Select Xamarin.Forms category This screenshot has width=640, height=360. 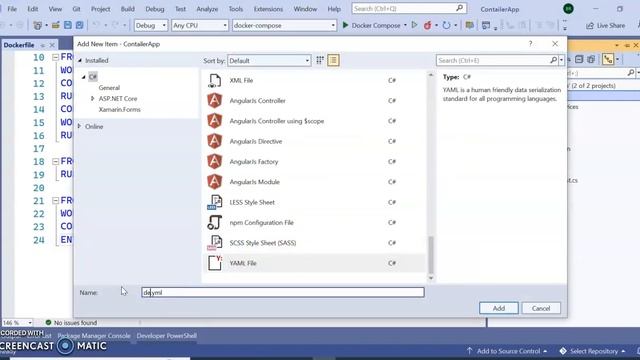click(119, 109)
